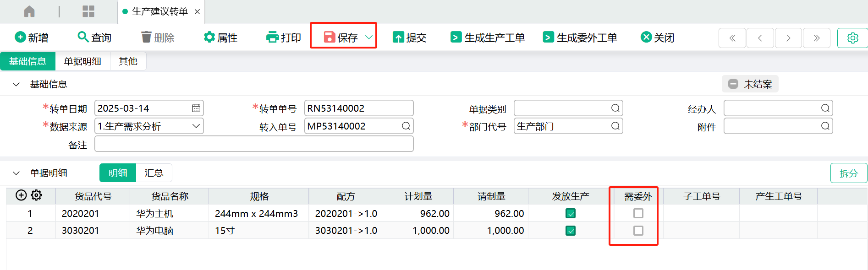868x270 pixels.
Task: Click the home icon in the top bar
Action: (29, 11)
